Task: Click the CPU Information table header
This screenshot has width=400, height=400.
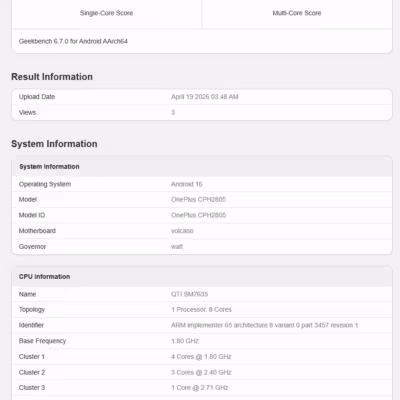Action: tap(44, 277)
